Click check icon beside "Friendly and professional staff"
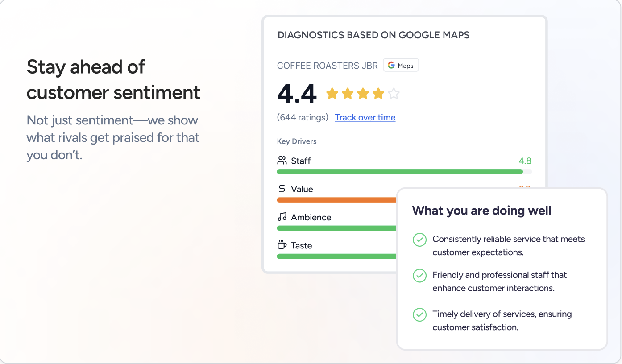Screen dimensions: 622x364 pyautogui.click(x=419, y=276)
